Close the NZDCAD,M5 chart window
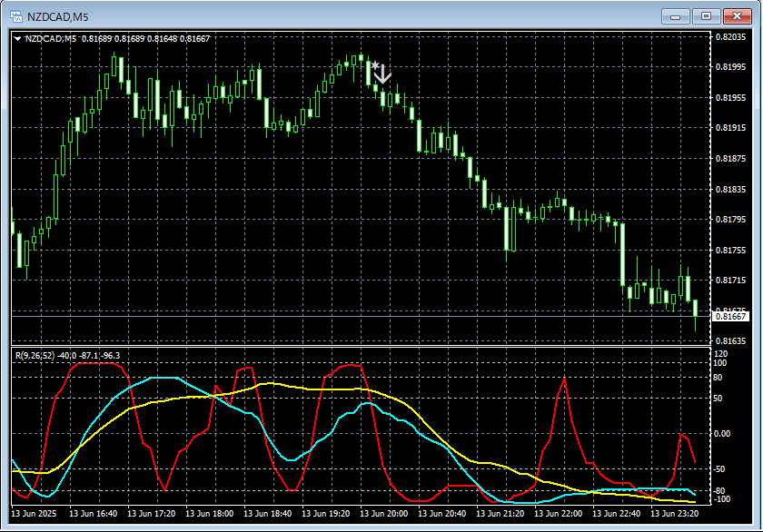The image size is (763, 532). pyautogui.click(x=738, y=15)
